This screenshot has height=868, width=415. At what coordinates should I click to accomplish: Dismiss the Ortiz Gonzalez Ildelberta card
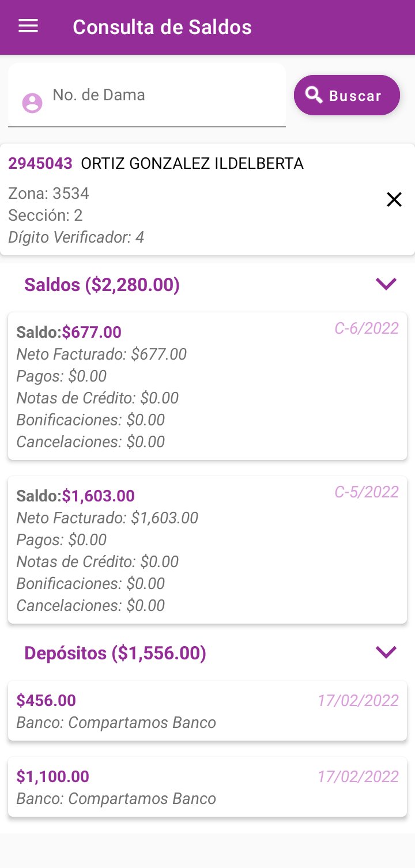point(394,199)
